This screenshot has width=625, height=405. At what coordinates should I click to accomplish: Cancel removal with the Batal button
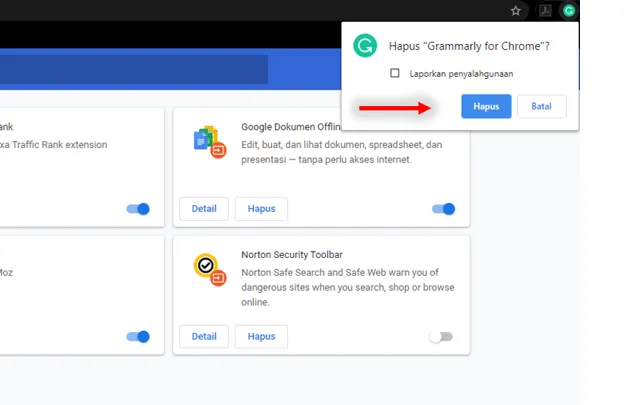[541, 106]
